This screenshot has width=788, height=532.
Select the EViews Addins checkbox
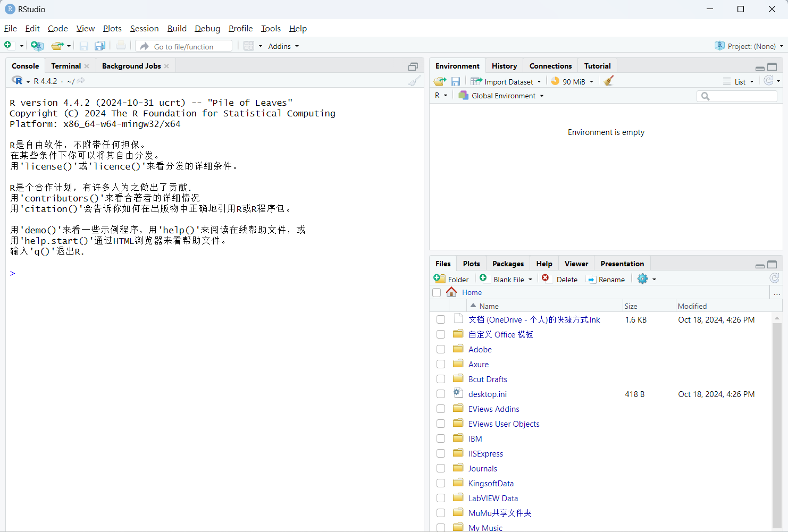(441, 409)
